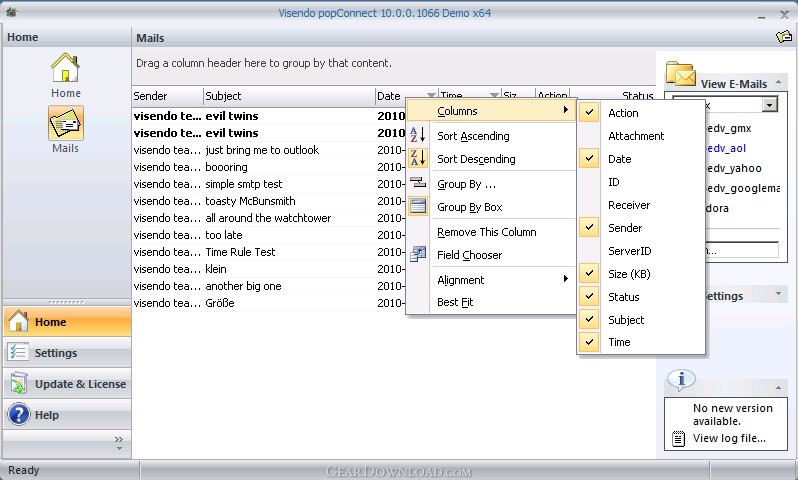Click the Field Chooser icon

(x=418, y=254)
